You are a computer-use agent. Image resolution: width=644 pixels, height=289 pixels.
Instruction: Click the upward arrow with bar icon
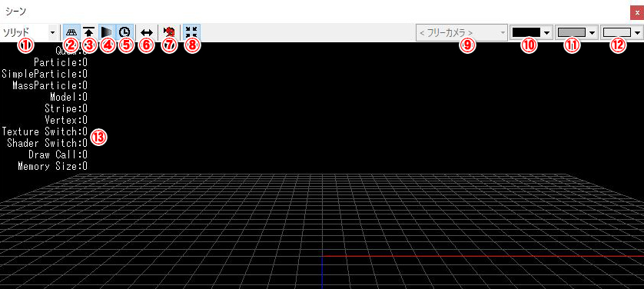[x=89, y=32]
